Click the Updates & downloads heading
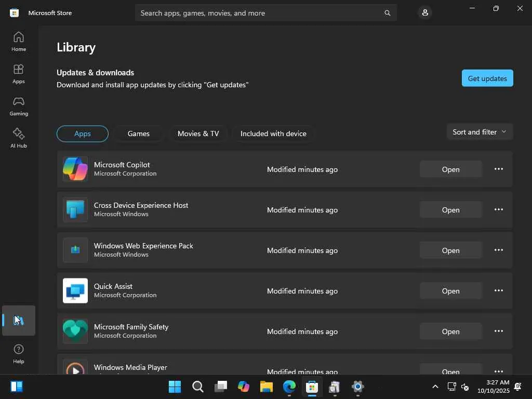The image size is (532, 399). [96, 73]
